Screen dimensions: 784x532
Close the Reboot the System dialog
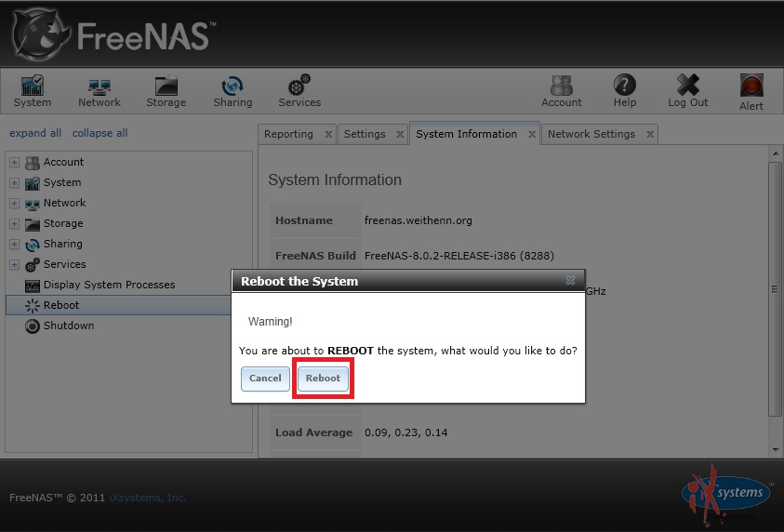(570, 281)
